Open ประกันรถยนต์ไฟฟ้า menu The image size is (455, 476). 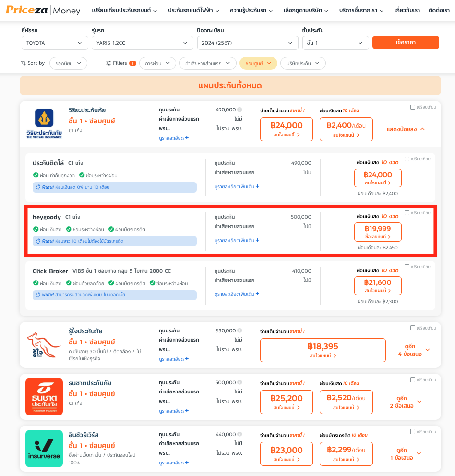tap(193, 10)
